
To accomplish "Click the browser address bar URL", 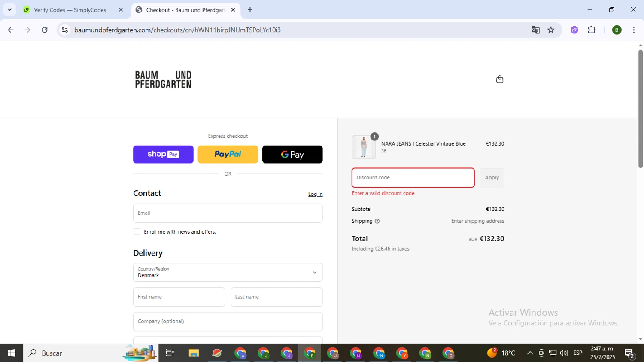I will [x=177, y=30].
